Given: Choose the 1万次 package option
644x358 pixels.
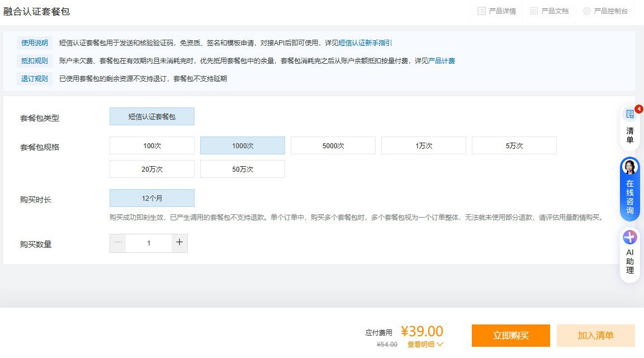Looking at the screenshot, I should [x=424, y=145].
